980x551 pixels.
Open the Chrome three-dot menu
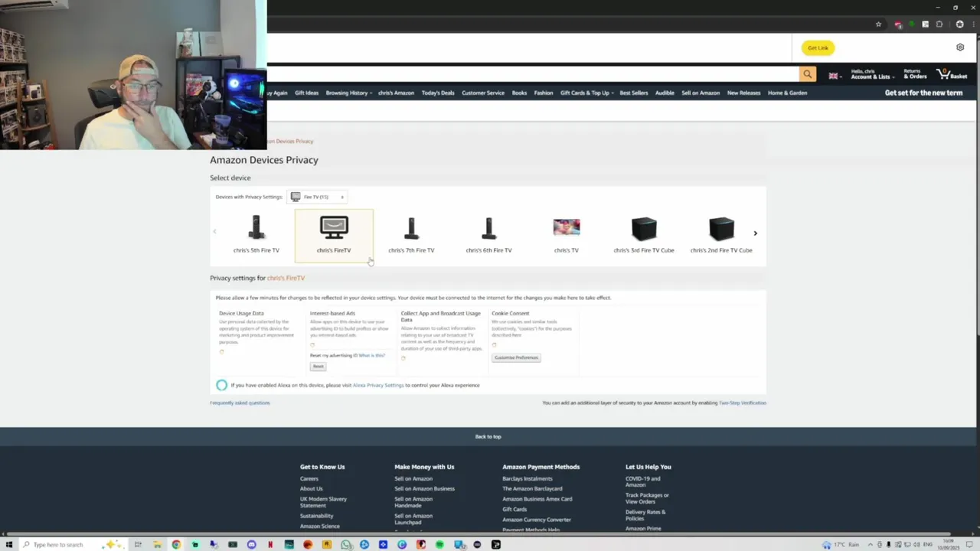point(972,24)
